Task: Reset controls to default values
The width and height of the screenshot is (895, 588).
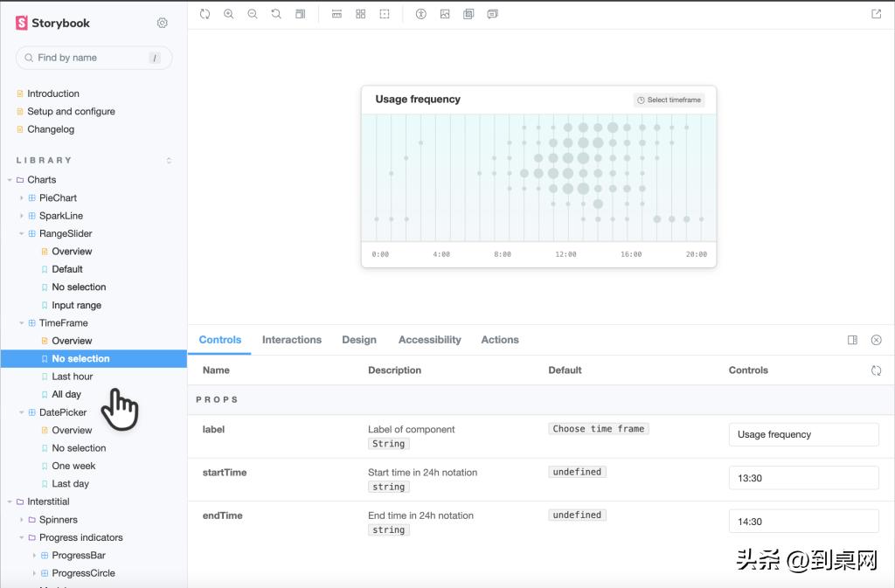Action: click(876, 370)
